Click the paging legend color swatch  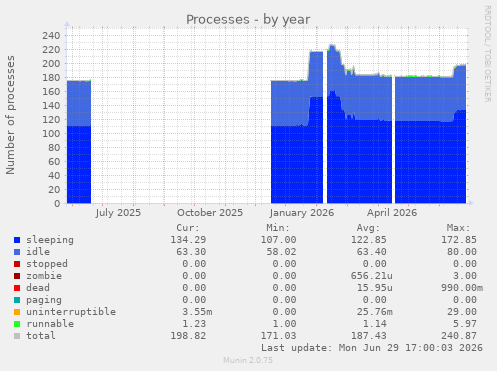(17, 300)
